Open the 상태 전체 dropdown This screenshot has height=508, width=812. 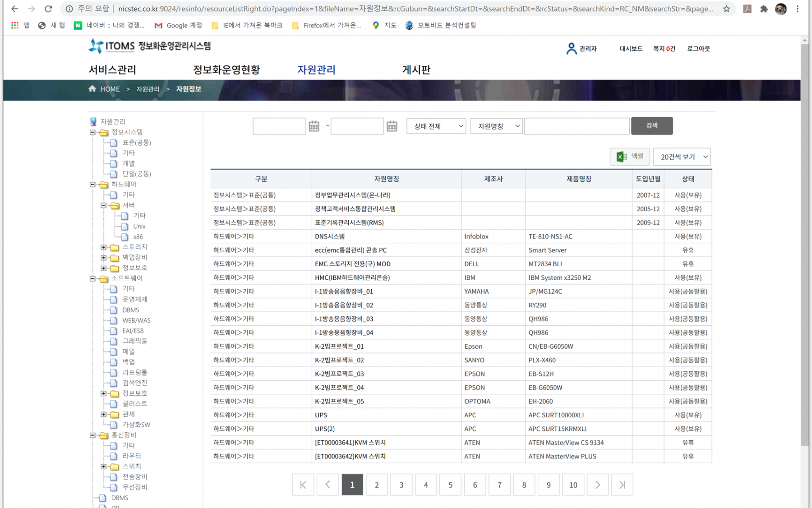point(435,126)
